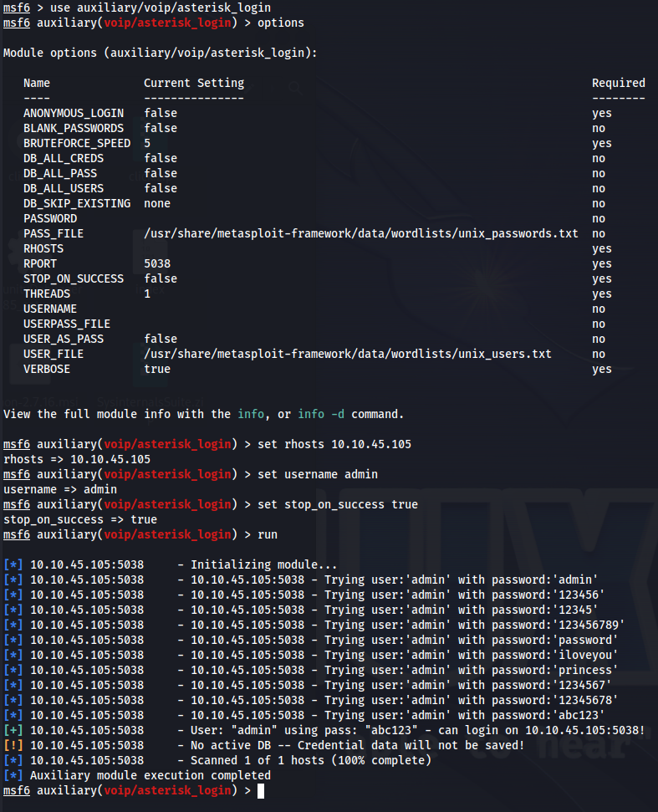Select the attempt with password '123456'

[x=303, y=594]
